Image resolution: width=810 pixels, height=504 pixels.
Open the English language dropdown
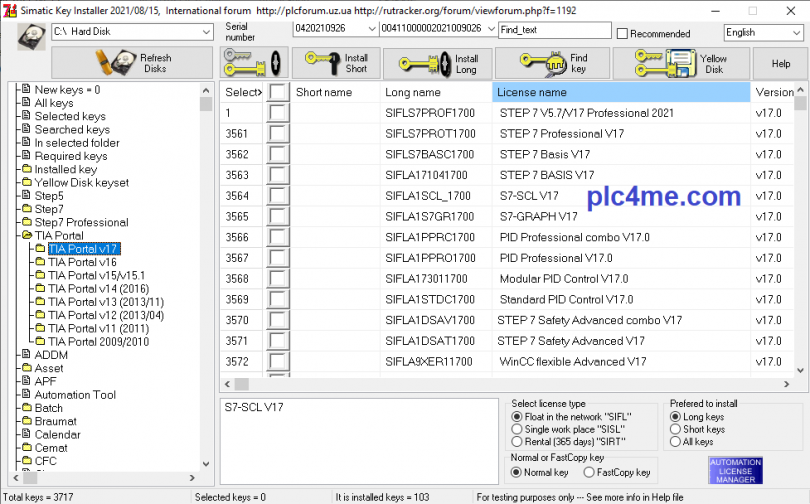coord(795,32)
